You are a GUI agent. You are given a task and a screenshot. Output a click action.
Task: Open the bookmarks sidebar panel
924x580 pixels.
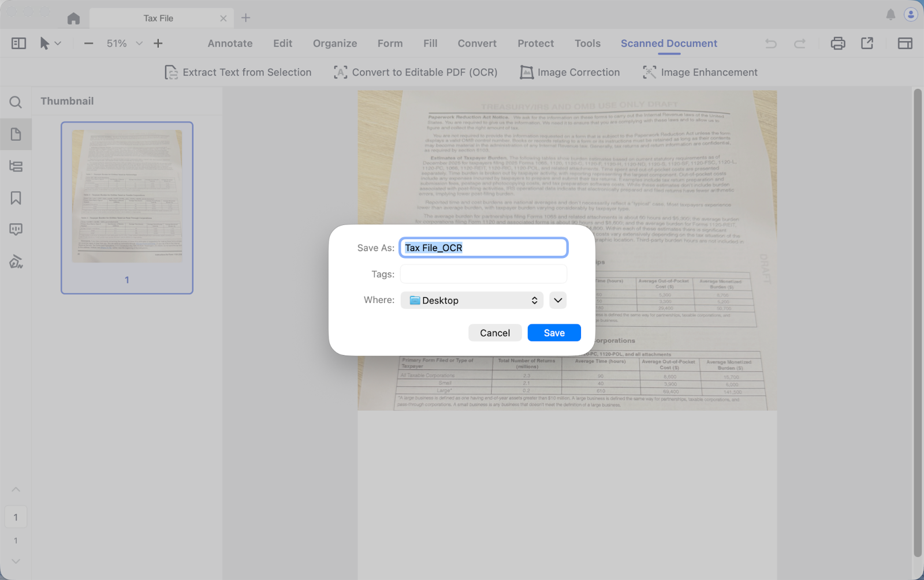click(x=16, y=198)
